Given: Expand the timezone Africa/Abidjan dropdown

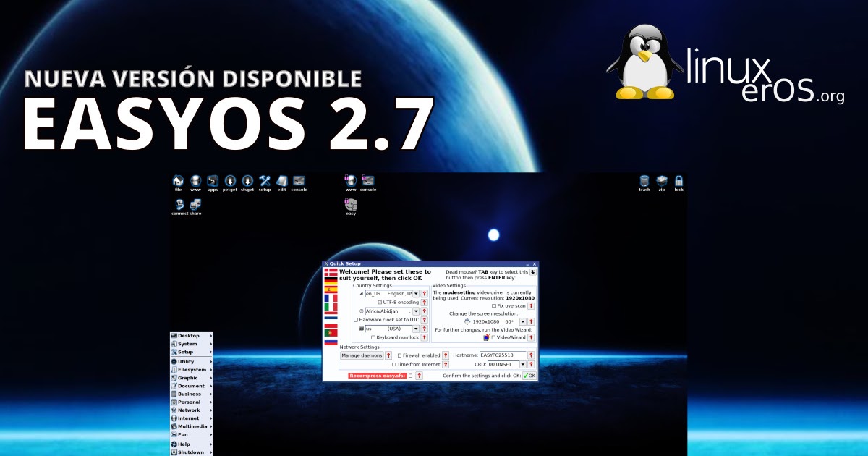Looking at the screenshot, I should [416, 311].
